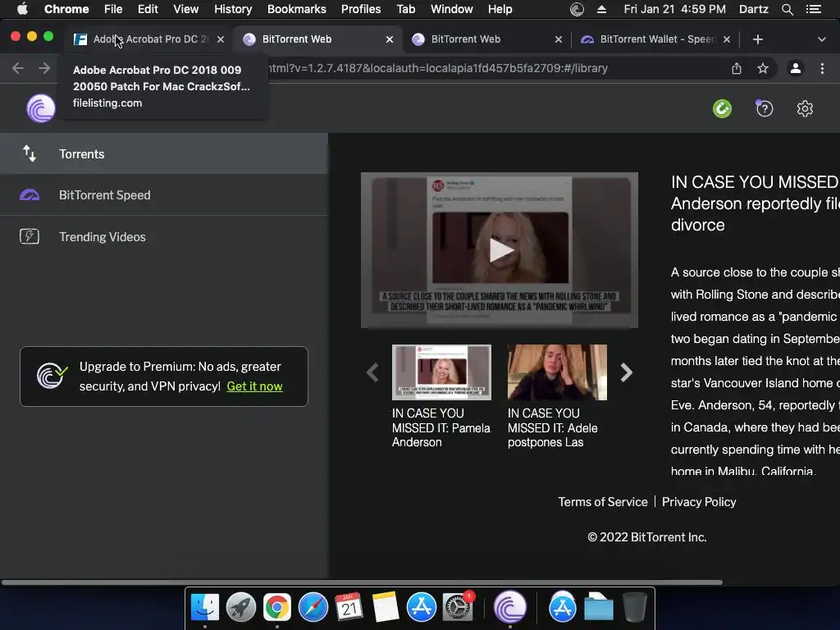Open Chrome three-dot menu
This screenshot has height=630, width=840.
822,68
